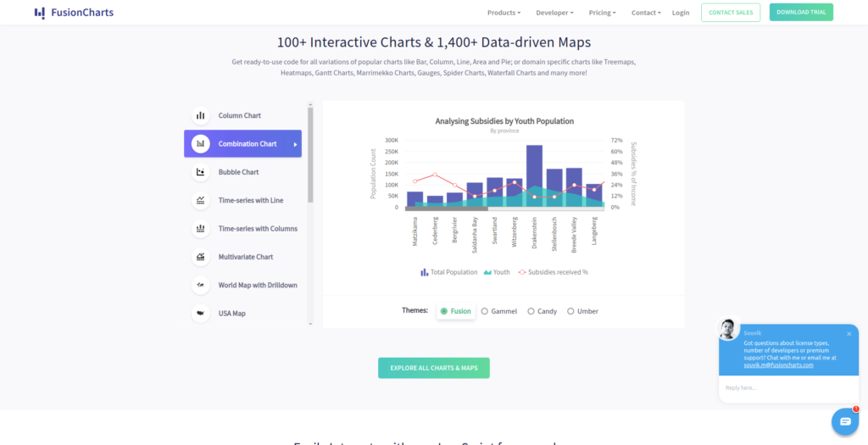The height and width of the screenshot is (445, 868).
Task: Expand the Products dropdown menu
Action: 504,13
